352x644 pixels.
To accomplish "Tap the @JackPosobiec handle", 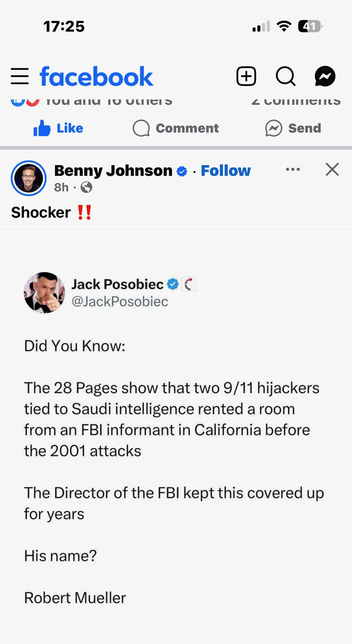I will pos(120,302).
